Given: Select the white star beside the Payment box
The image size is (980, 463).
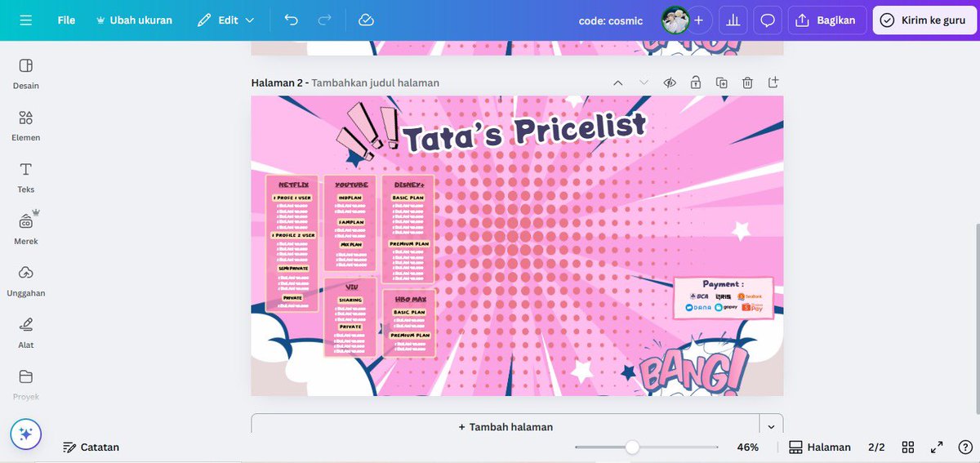Looking at the screenshot, I should pyautogui.click(x=741, y=230).
